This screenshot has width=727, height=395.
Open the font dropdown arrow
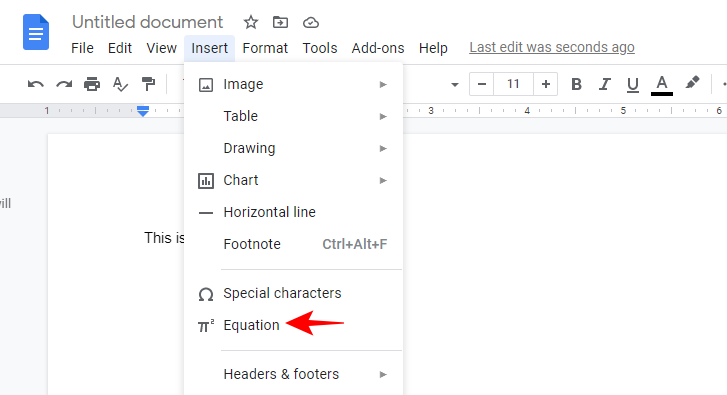pos(455,85)
